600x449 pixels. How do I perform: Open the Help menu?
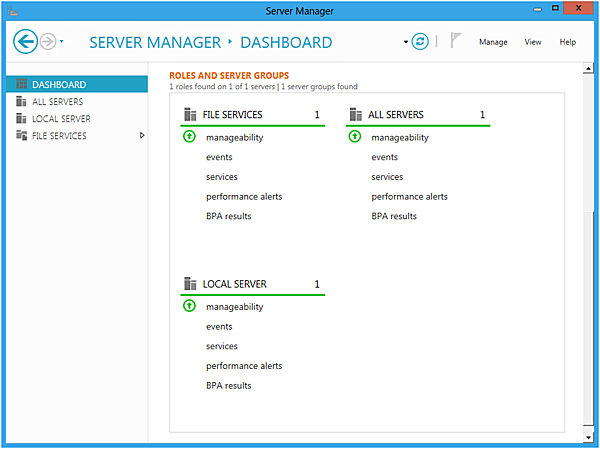click(567, 42)
